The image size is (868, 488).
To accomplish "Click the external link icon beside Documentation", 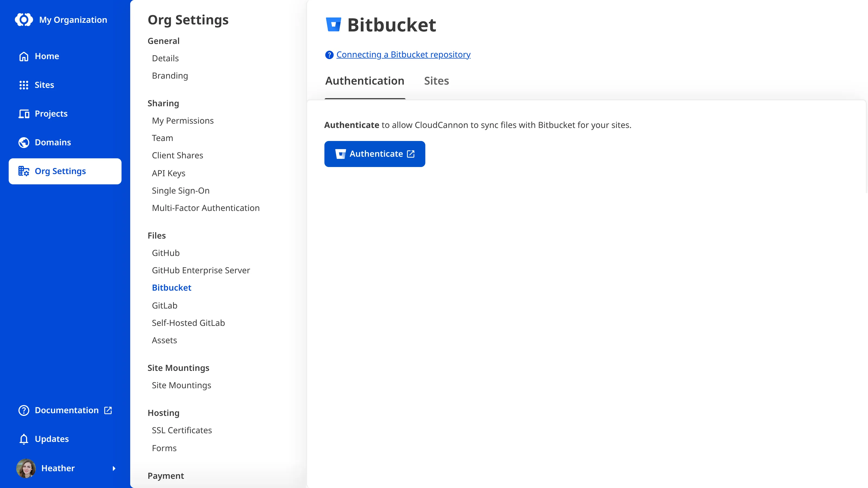I will (x=108, y=410).
